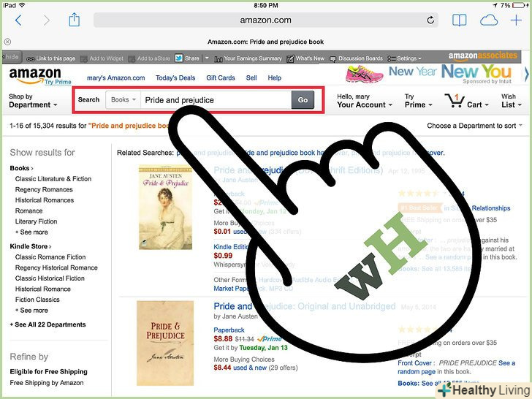Viewport: 532px width, 399px height.
Task: Tap the Pride and prejudice search field
Action: pos(216,99)
